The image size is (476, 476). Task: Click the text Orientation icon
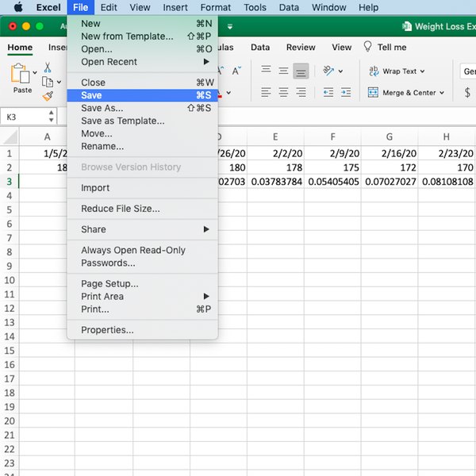coord(328,71)
